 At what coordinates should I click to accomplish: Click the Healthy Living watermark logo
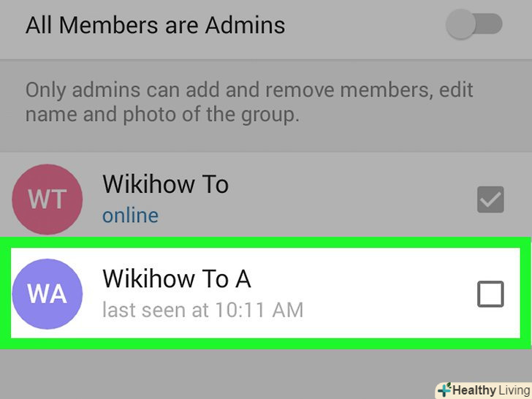[x=484, y=390]
